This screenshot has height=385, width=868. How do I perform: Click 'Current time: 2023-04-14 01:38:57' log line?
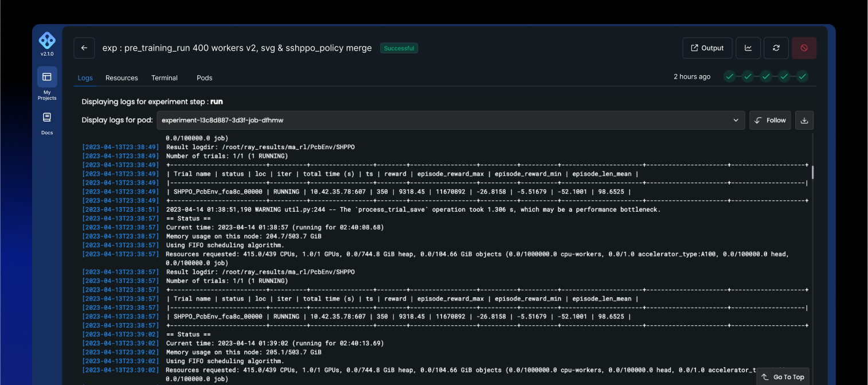275,227
